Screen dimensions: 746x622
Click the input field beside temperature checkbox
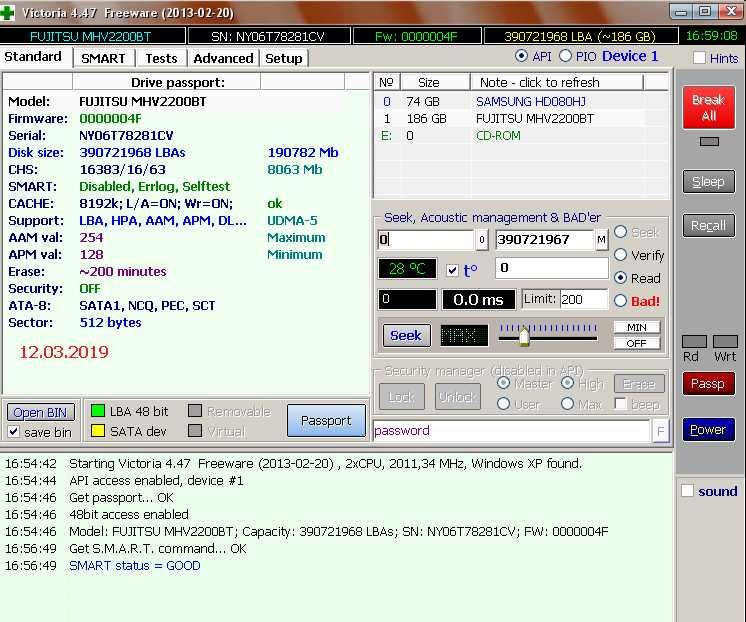pyautogui.click(x=552, y=268)
